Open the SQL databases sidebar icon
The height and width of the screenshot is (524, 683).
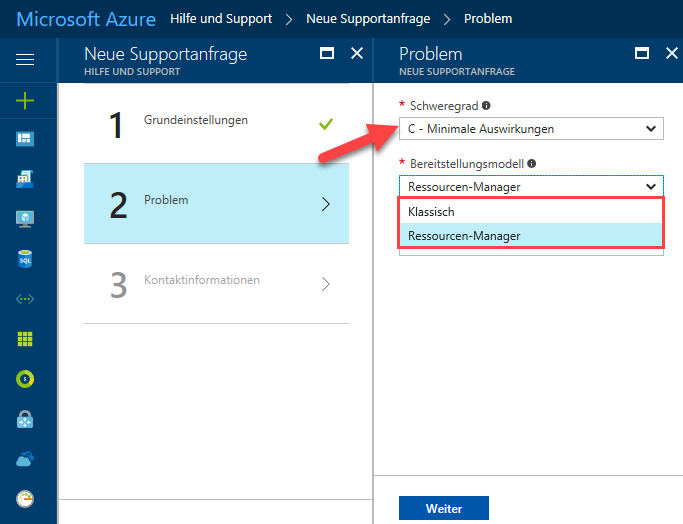tap(25, 259)
